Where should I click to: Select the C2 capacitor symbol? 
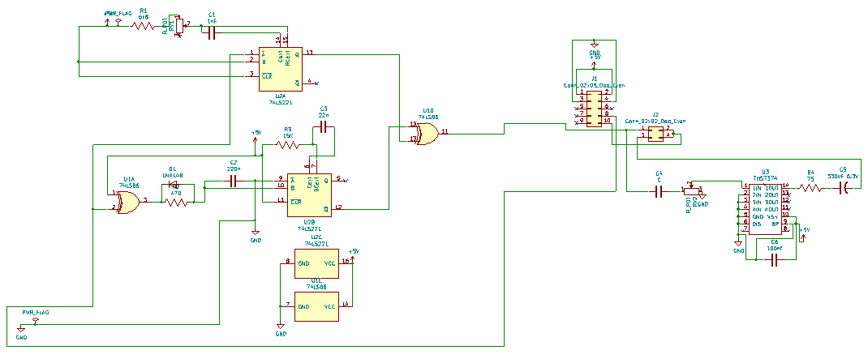coord(233,181)
